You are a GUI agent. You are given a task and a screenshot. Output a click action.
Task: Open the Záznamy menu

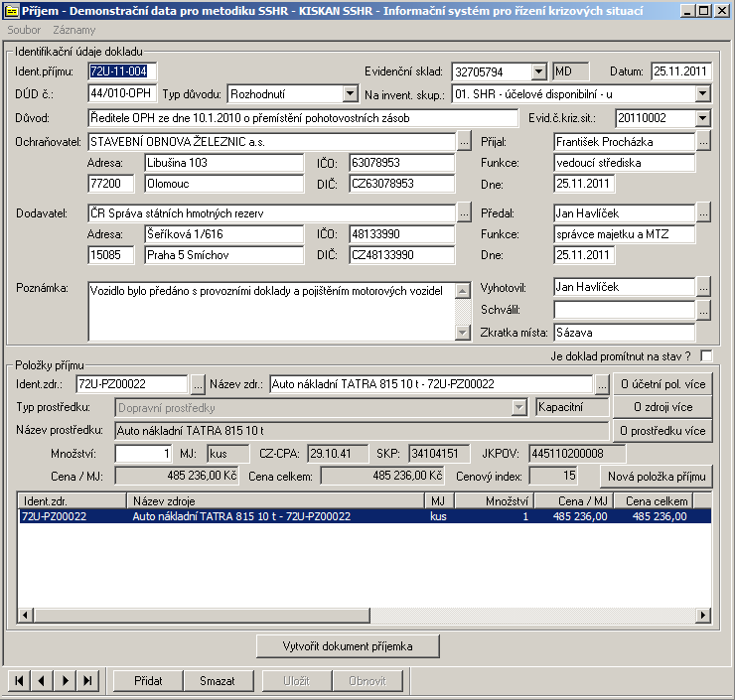click(x=74, y=30)
